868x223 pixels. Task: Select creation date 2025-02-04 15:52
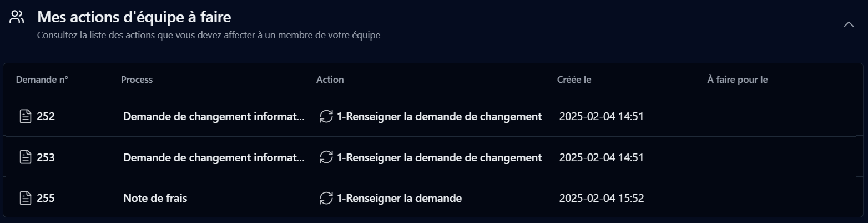click(601, 198)
